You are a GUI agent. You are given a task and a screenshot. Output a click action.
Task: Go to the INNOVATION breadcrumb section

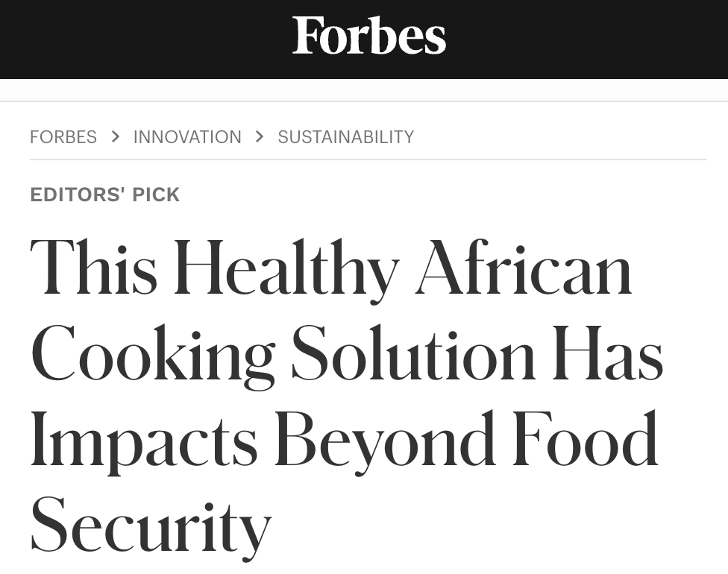[x=187, y=137]
